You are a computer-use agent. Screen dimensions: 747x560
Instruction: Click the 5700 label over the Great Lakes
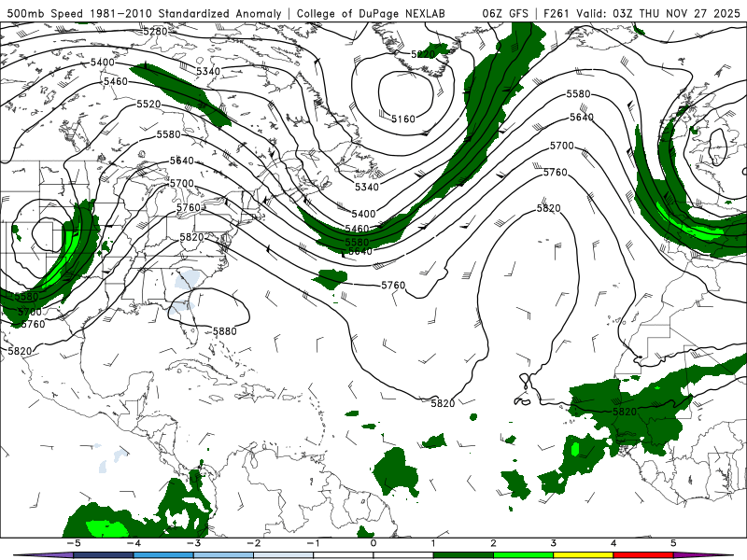coord(181,183)
